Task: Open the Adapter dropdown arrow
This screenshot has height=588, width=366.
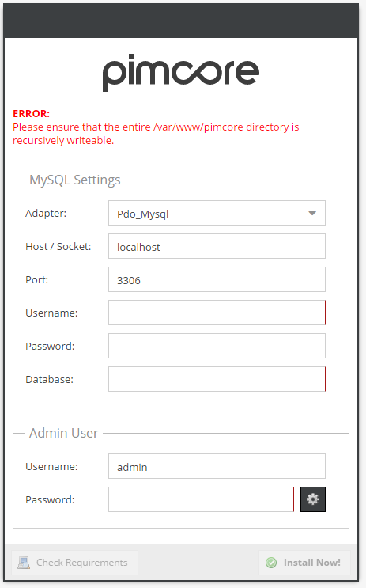Action: pos(312,213)
